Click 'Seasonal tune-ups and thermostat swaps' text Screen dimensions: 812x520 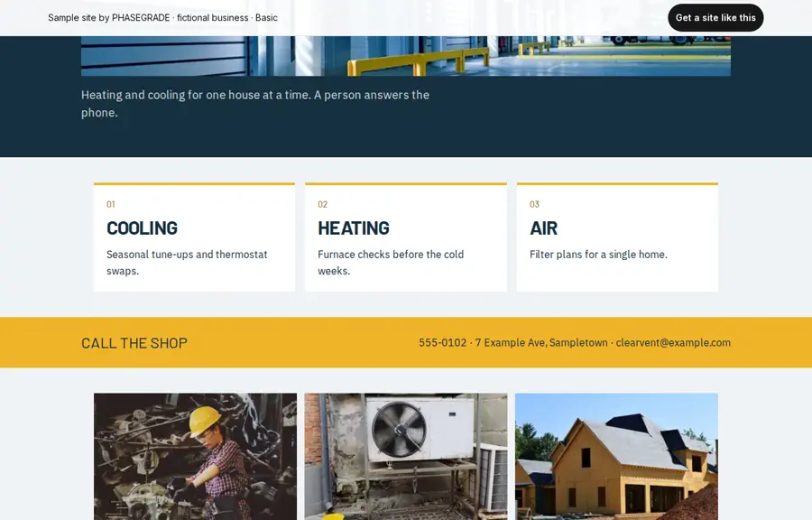187,263
